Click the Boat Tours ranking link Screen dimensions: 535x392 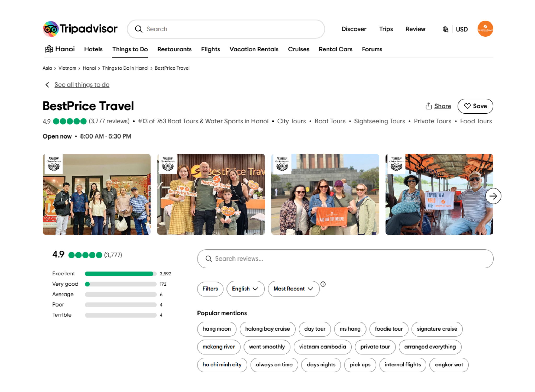pyautogui.click(x=203, y=121)
